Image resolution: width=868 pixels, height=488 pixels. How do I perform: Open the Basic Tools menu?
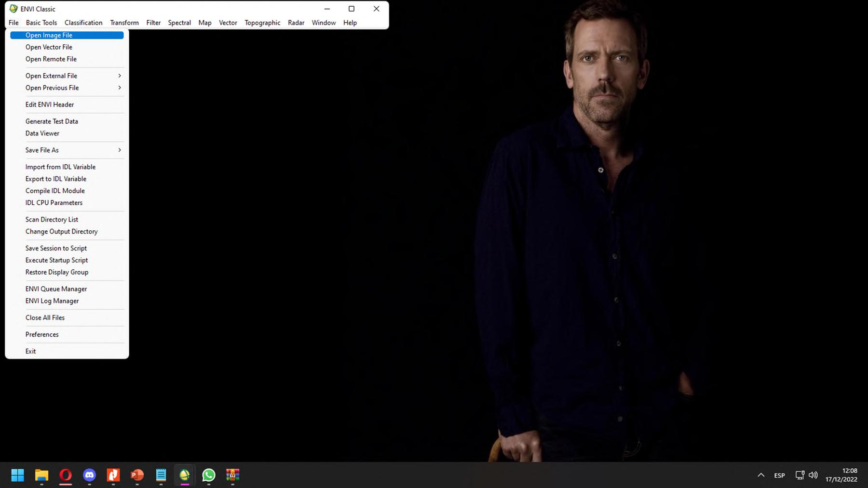pyautogui.click(x=41, y=23)
